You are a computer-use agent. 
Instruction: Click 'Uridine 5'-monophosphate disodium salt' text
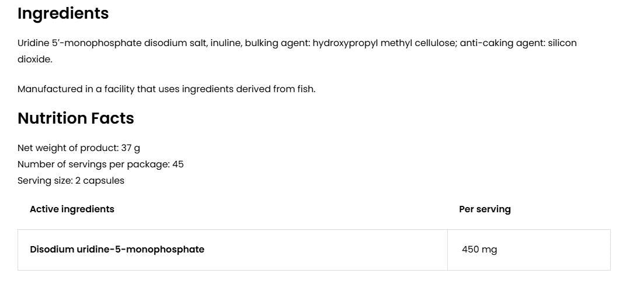pos(112,43)
